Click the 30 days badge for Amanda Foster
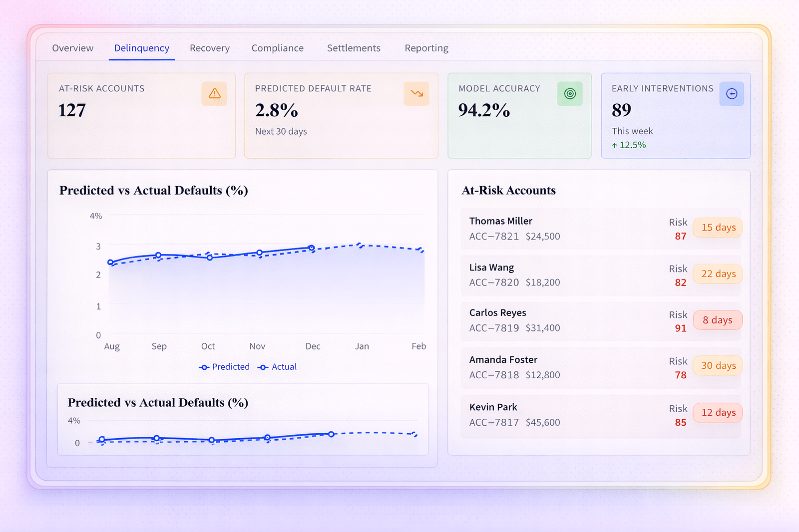This screenshot has height=532, width=799. (718, 366)
